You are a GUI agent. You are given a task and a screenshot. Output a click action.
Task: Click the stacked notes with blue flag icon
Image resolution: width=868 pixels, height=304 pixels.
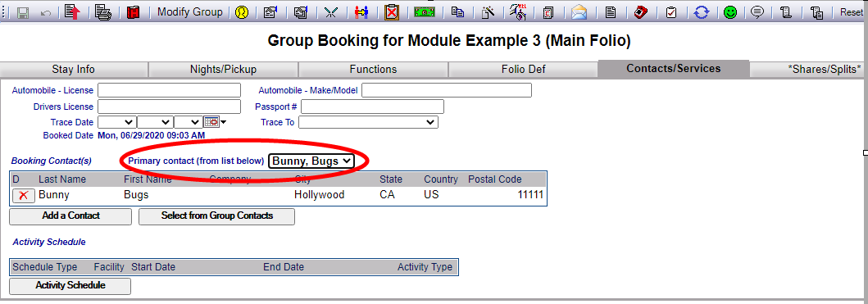[x=301, y=12]
